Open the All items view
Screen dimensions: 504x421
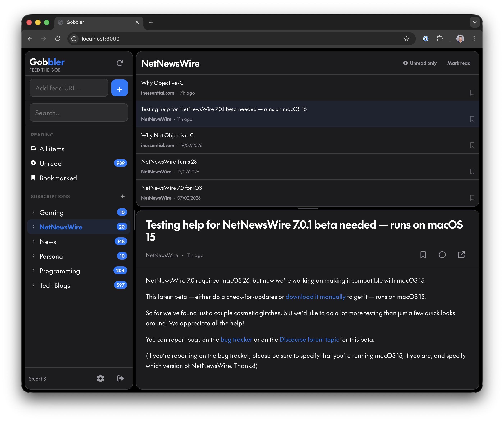pyautogui.click(x=52, y=149)
